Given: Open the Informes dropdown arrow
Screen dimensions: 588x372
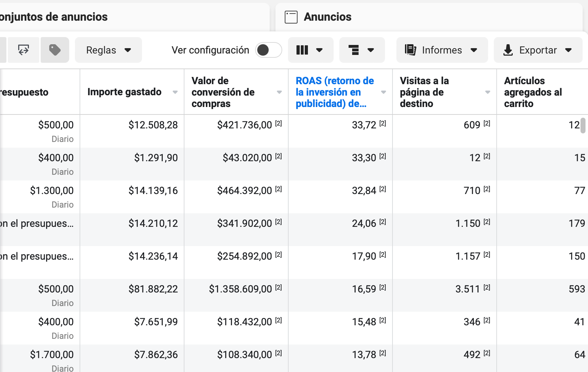Looking at the screenshot, I should point(474,50).
